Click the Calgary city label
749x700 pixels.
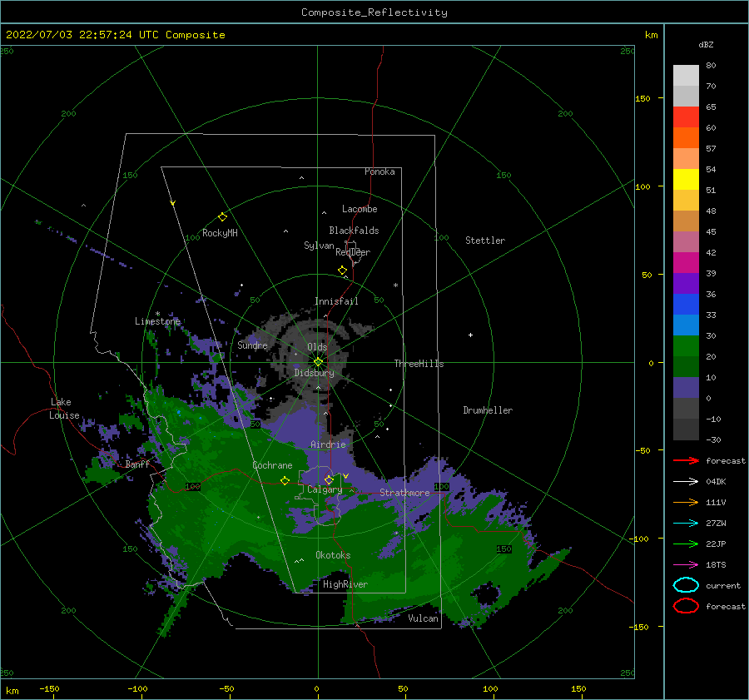[x=325, y=489]
